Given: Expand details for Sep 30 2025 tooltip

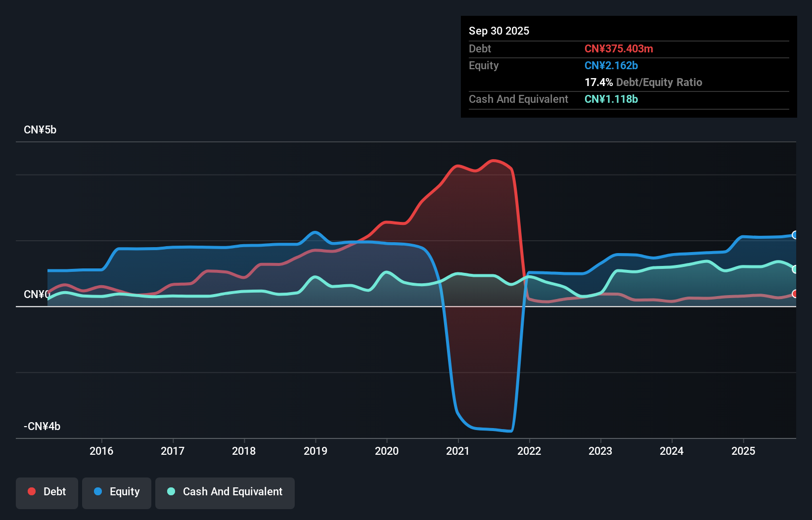Looking at the screenshot, I should pos(499,31).
